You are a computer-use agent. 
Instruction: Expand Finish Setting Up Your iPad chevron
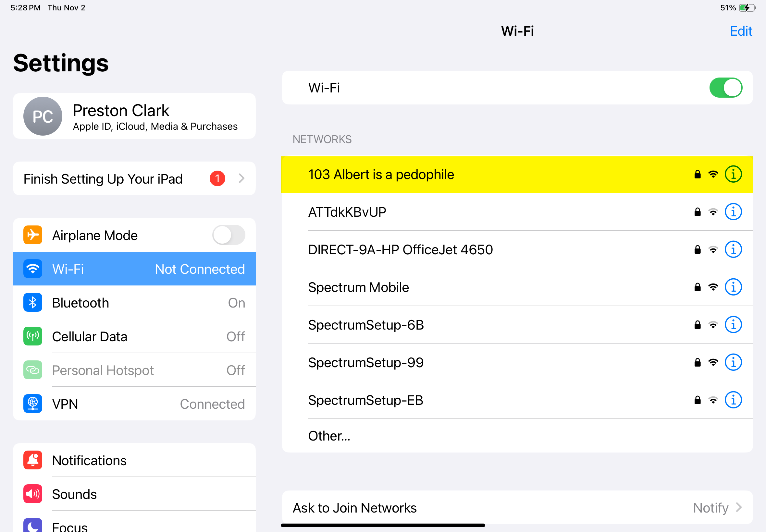pyautogui.click(x=242, y=178)
